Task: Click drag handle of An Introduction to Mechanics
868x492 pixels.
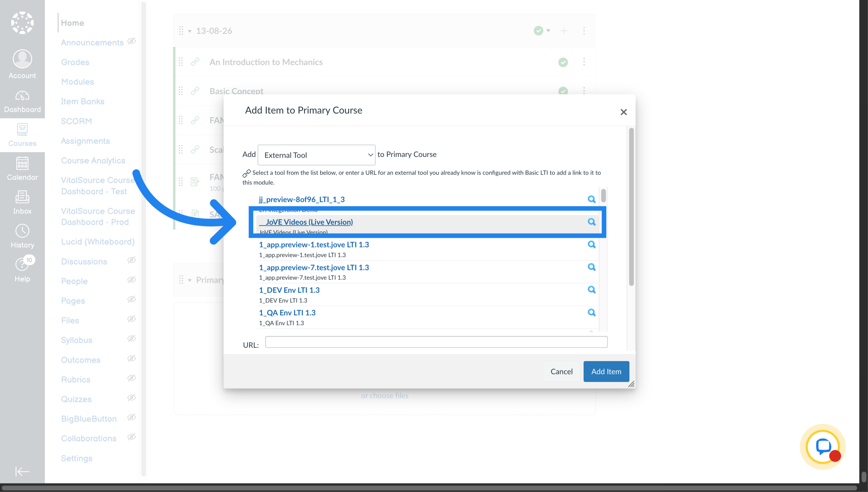Action: tap(181, 62)
